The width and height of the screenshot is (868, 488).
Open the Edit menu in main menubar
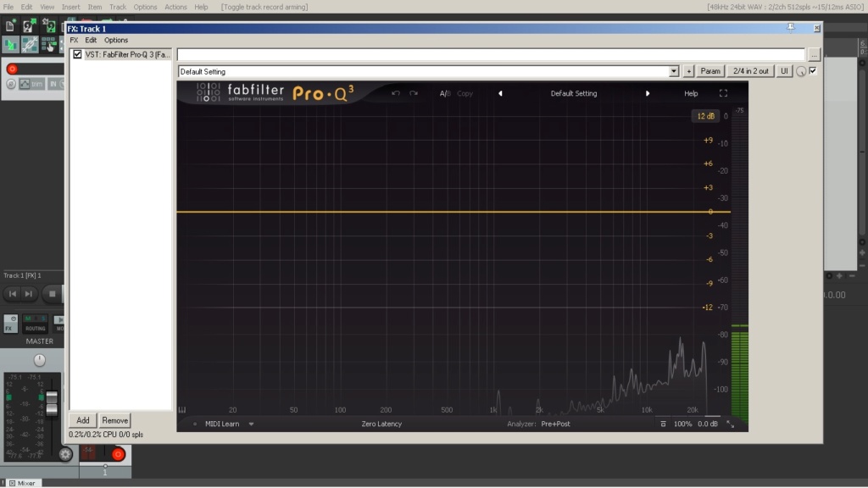coord(26,7)
